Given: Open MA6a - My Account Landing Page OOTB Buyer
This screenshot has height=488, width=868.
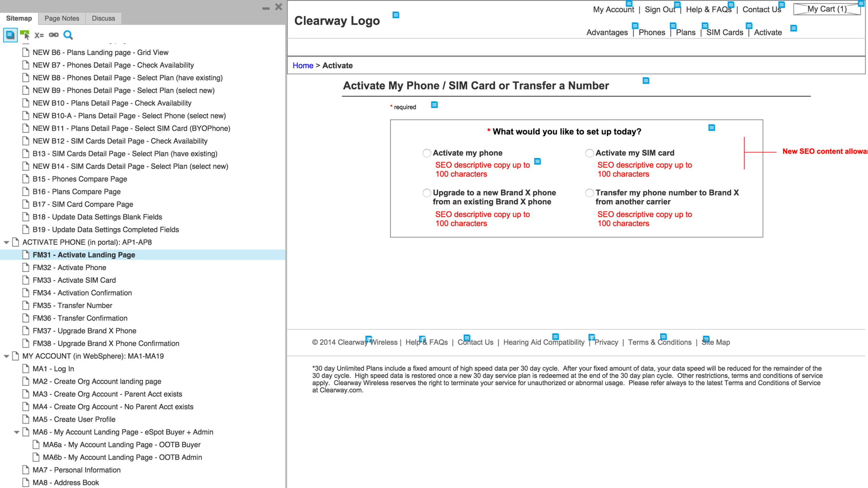Looking at the screenshot, I should (122, 445).
